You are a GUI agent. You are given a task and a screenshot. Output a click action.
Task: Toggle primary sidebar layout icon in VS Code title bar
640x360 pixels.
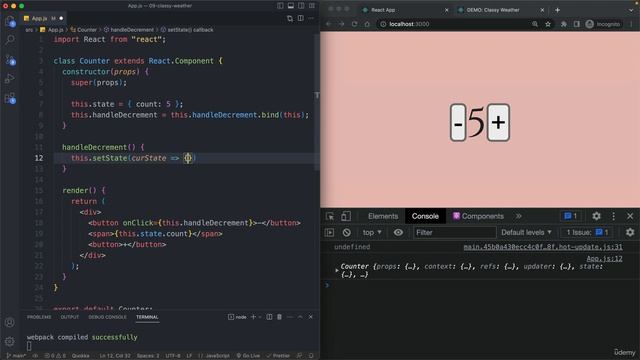pyautogui.click(x=280, y=6)
